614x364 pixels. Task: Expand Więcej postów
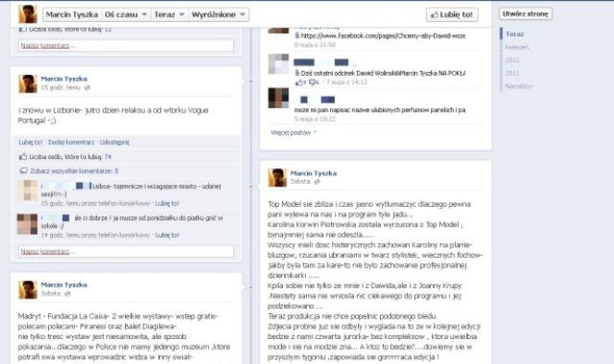pyautogui.click(x=293, y=133)
